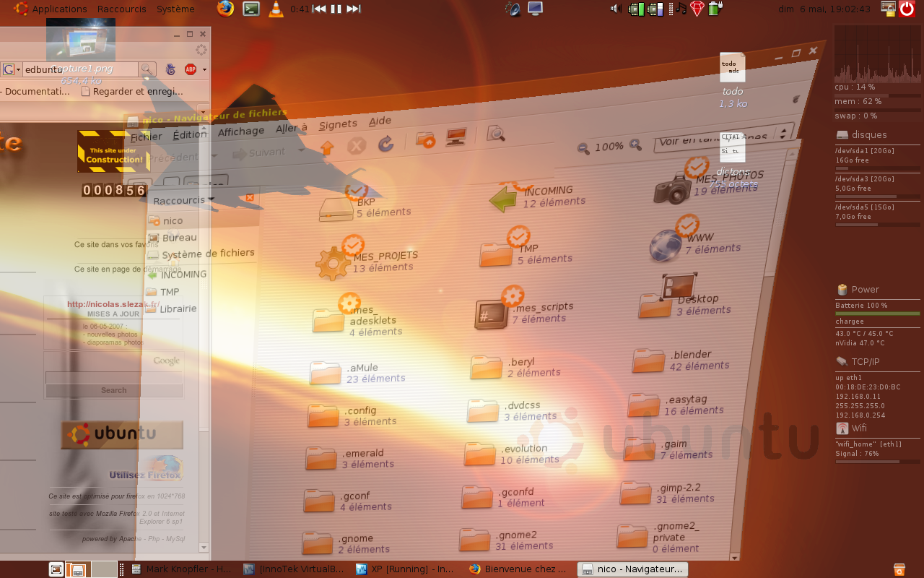Screen dimensions: 924x578
Task: Go up one folder with orange arrow
Action: [327, 148]
